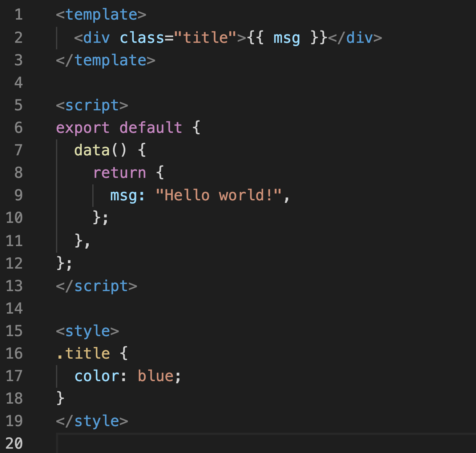The height and width of the screenshot is (453, 476).
Task: Click line number 1 in the gutter
Action: click(x=19, y=14)
